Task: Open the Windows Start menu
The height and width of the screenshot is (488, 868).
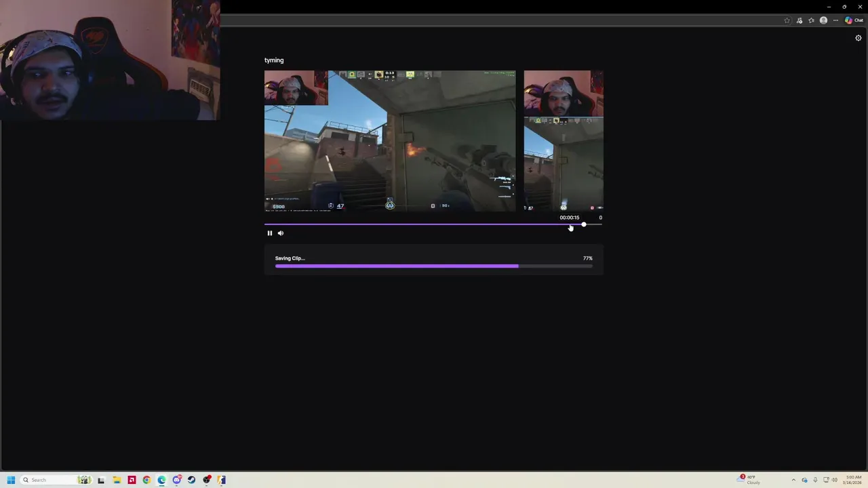Action: (x=11, y=480)
